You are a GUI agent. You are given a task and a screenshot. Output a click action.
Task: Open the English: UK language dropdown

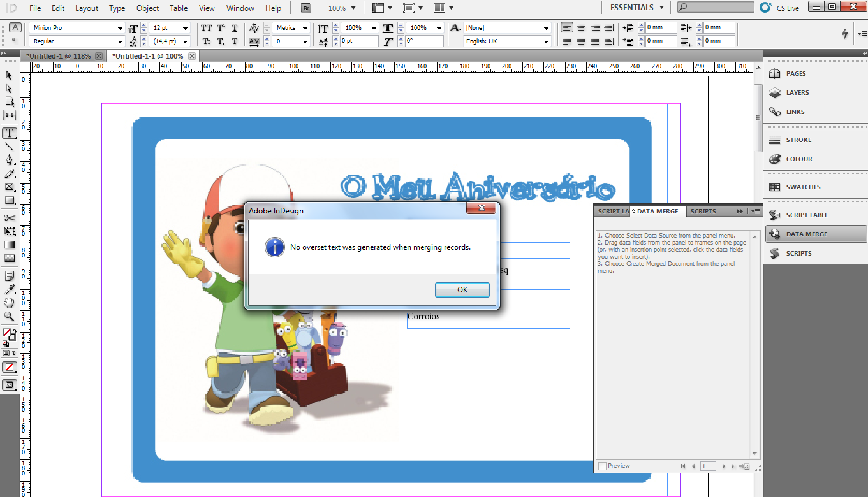(x=546, y=41)
